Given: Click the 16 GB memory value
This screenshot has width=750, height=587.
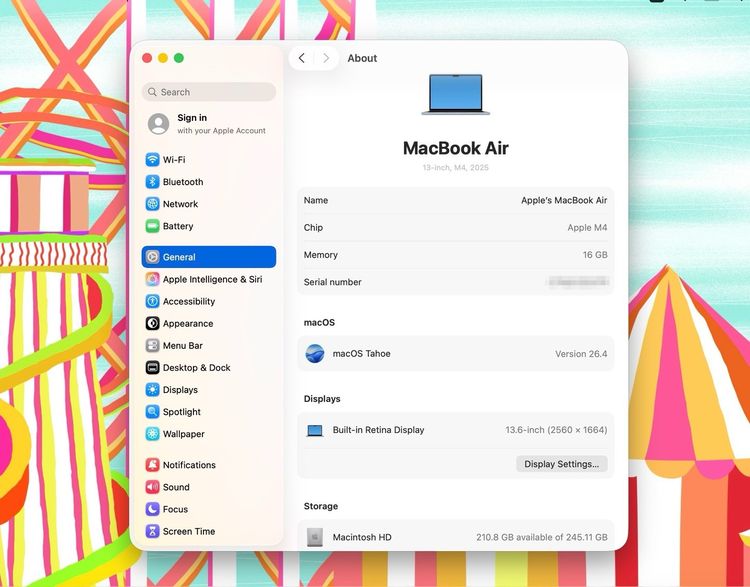Looking at the screenshot, I should coord(595,255).
